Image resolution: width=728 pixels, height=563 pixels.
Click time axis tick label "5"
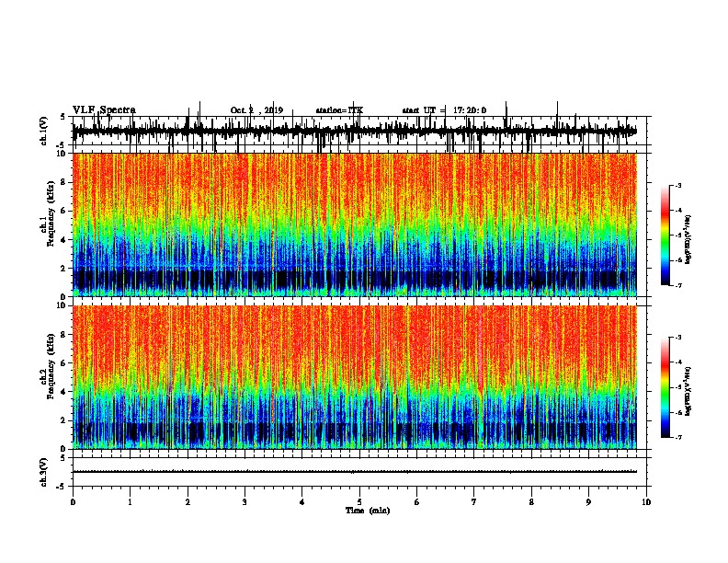point(359,502)
